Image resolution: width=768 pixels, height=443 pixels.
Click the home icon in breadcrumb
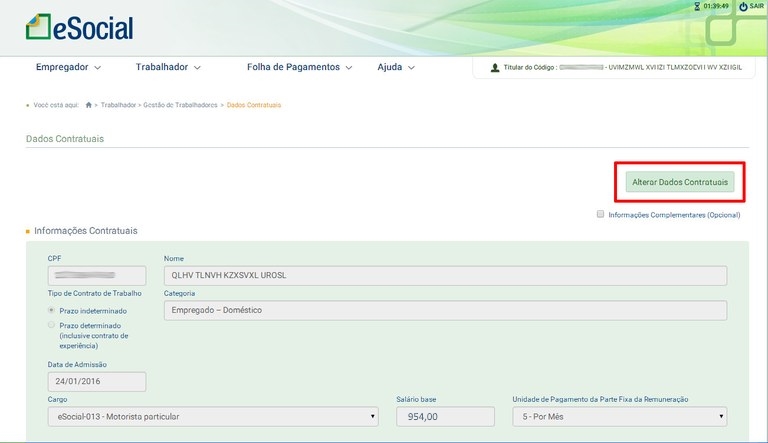89,105
